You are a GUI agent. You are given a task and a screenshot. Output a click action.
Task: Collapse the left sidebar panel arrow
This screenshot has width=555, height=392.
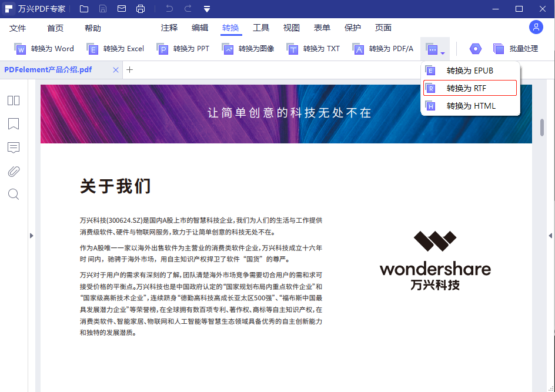pos(31,235)
